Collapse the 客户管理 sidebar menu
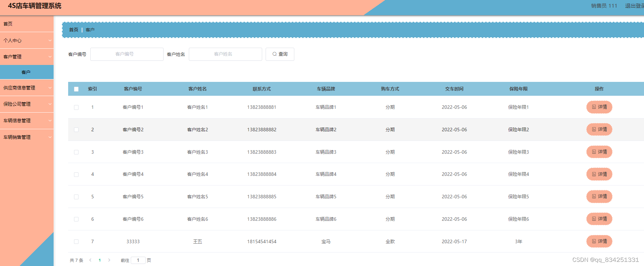The image size is (644, 266). click(27, 57)
